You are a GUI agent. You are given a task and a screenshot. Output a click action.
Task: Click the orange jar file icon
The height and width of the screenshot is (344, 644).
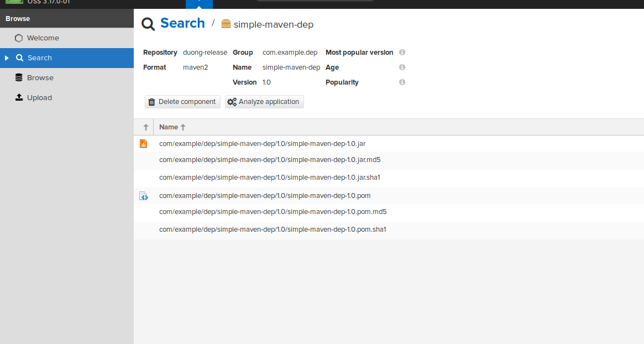(143, 143)
